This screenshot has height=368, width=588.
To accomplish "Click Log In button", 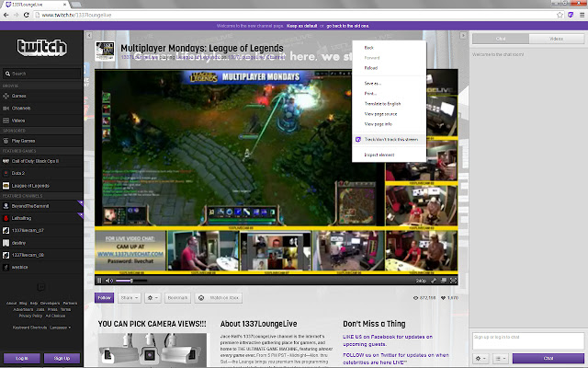I will coord(22,358).
